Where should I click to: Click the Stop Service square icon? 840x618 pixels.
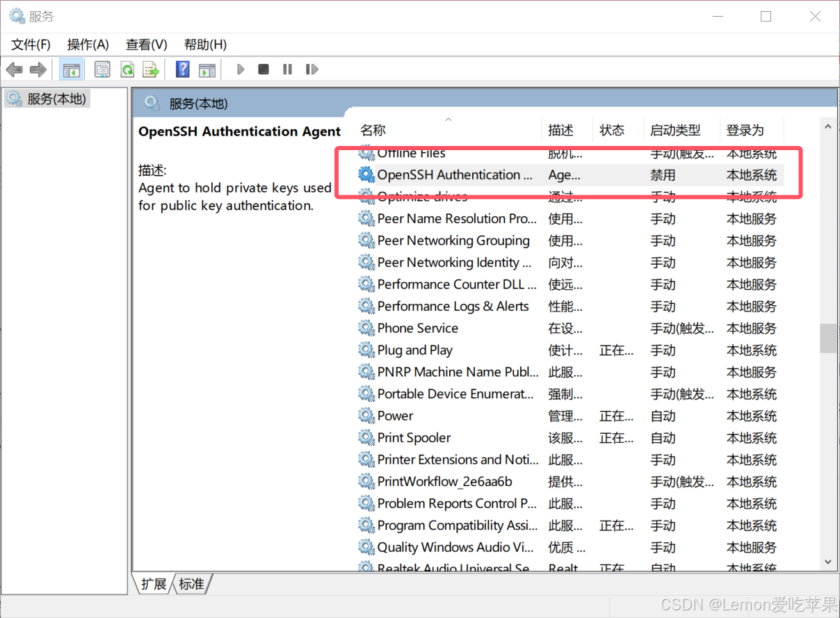pos(264,70)
